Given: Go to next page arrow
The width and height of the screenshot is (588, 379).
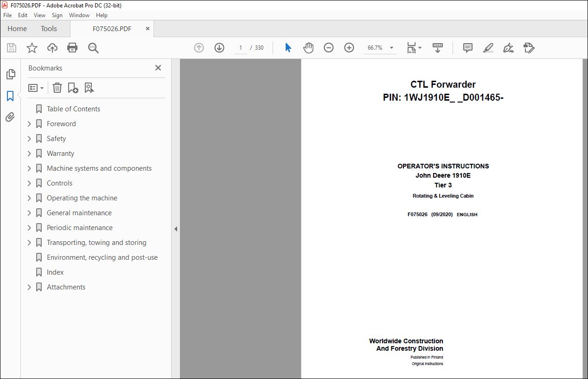Looking at the screenshot, I should [x=219, y=48].
